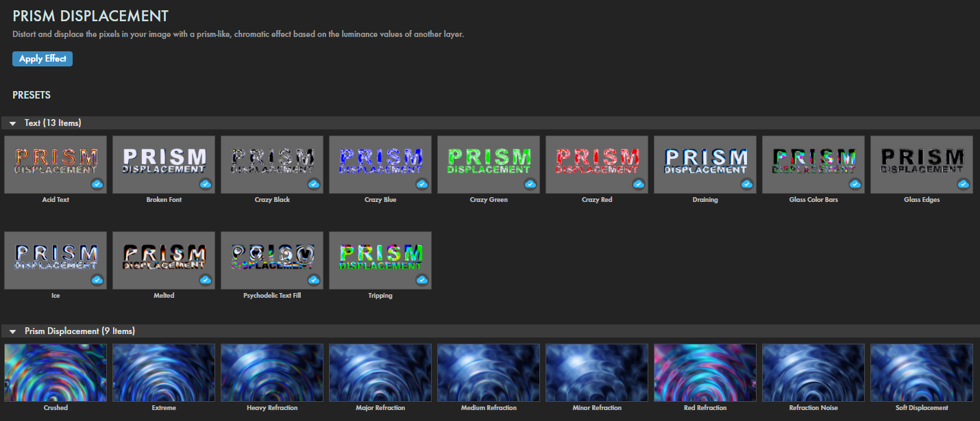The height and width of the screenshot is (421, 980).
Task: Click the effect description sentence under the title
Action: (x=238, y=34)
